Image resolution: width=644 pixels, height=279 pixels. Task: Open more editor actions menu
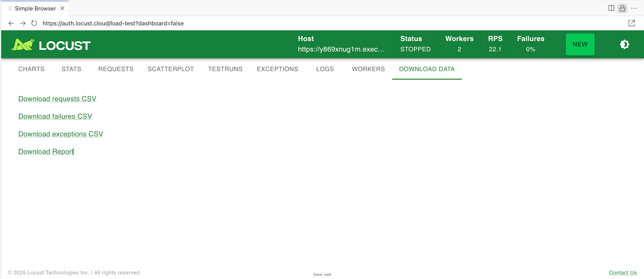[634, 8]
